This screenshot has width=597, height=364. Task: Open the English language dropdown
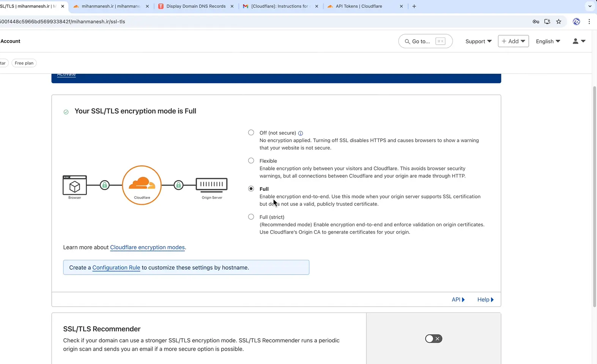tap(548, 41)
